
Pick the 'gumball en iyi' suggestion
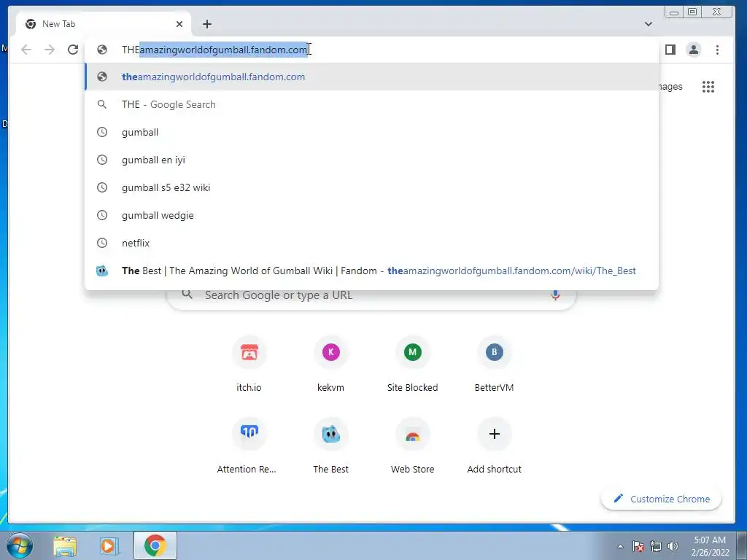tap(371, 160)
